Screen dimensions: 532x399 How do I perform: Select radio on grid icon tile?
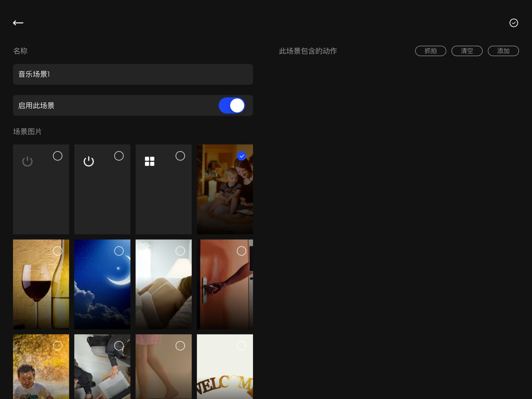(x=180, y=156)
